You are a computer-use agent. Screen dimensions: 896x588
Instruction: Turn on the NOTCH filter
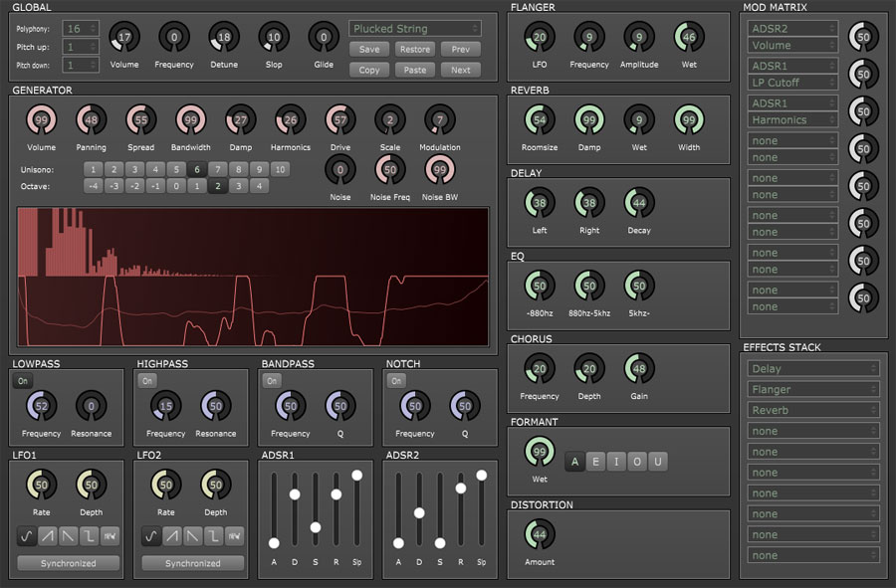(395, 381)
